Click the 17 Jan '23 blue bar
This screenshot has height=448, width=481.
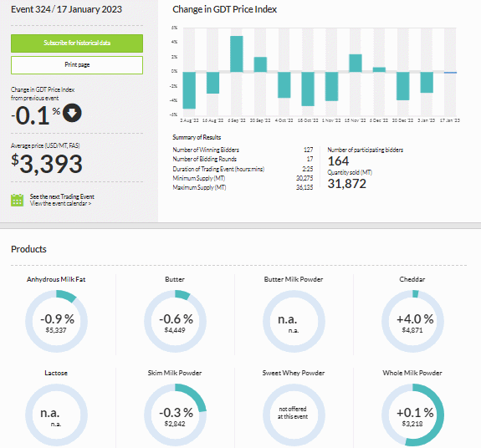(450, 73)
